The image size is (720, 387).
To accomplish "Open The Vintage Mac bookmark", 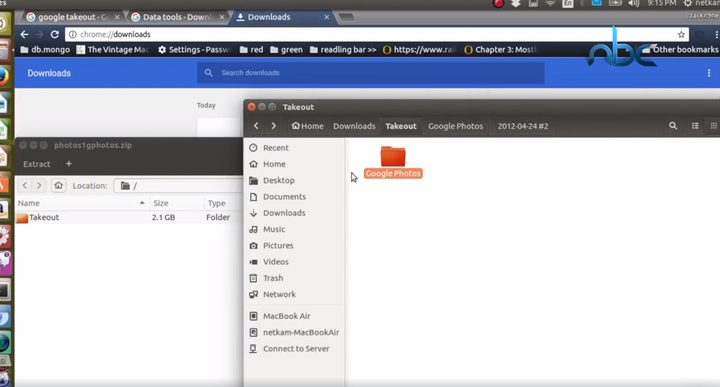I will (x=113, y=50).
